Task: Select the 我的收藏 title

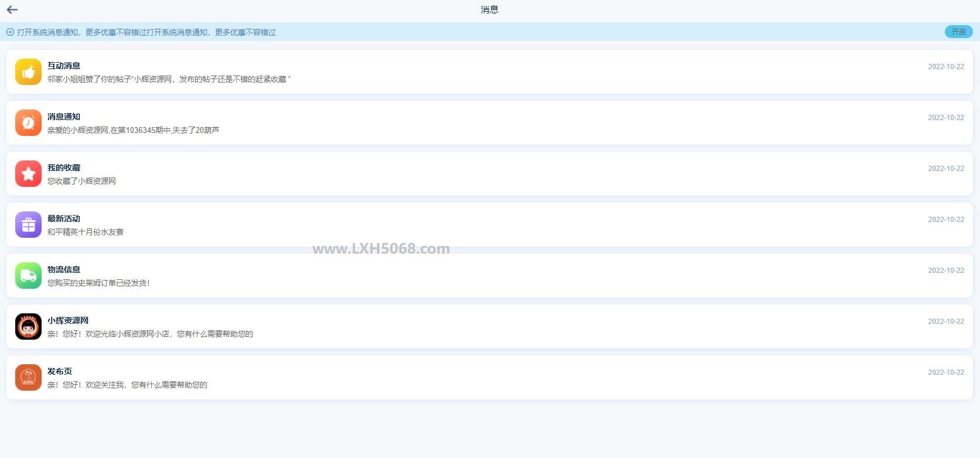Action: (64, 168)
